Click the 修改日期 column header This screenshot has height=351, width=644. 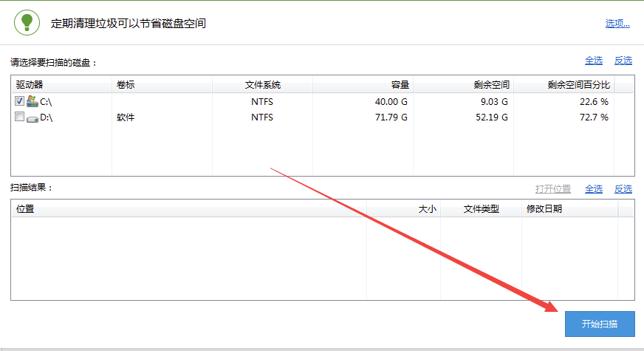[x=569, y=209]
